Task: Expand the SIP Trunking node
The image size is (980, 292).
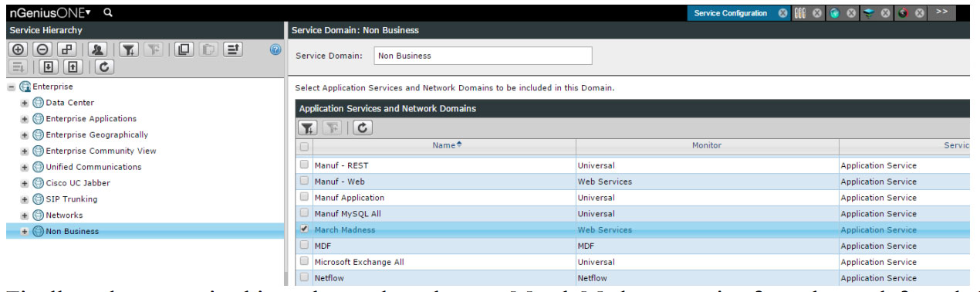Action: [25, 199]
